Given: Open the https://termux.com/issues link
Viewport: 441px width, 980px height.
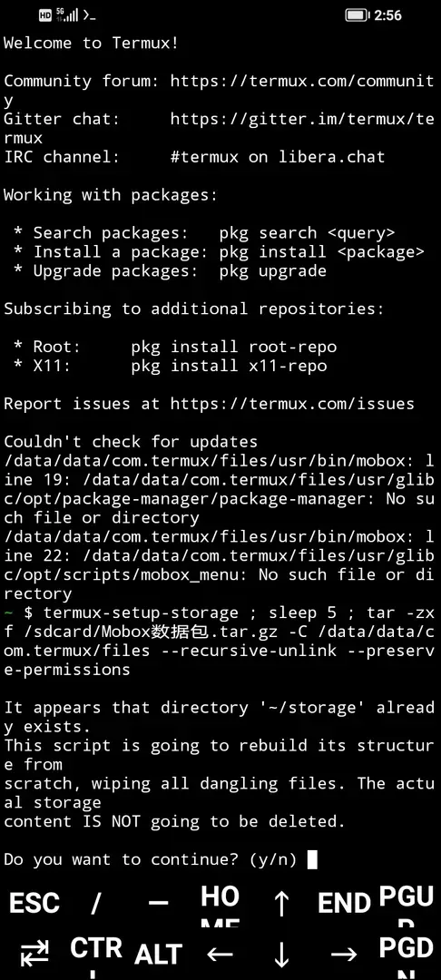Looking at the screenshot, I should pos(292,404).
